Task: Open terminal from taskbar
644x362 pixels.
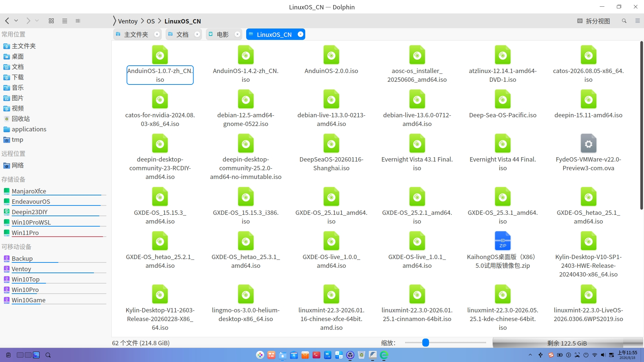Action: (x=316, y=355)
